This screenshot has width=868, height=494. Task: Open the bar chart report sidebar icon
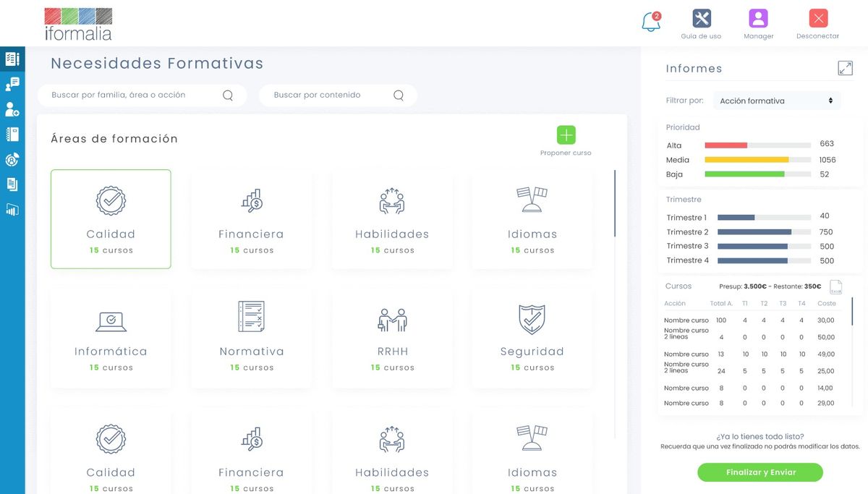click(12, 210)
